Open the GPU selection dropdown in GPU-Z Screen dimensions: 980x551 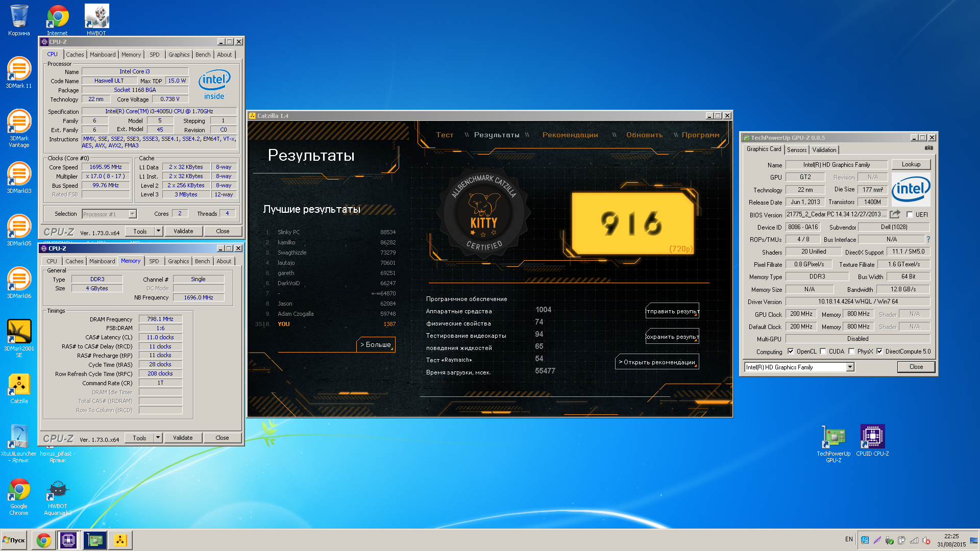(850, 367)
